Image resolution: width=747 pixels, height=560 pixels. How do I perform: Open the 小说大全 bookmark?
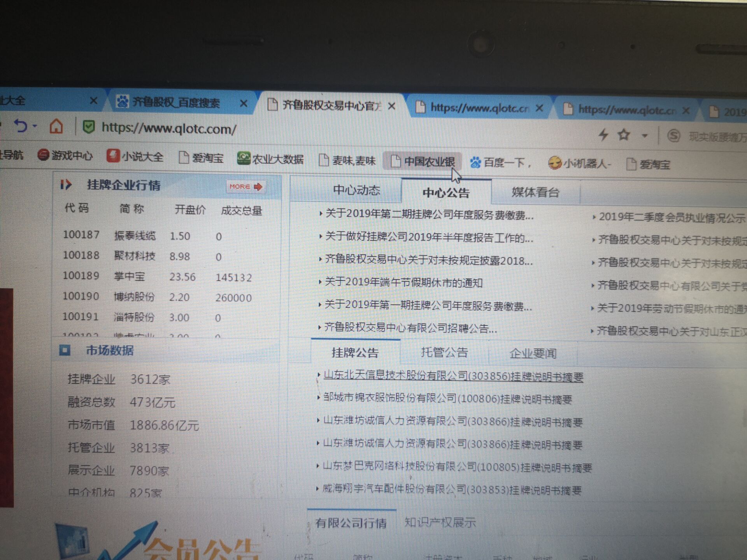click(x=135, y=156)
